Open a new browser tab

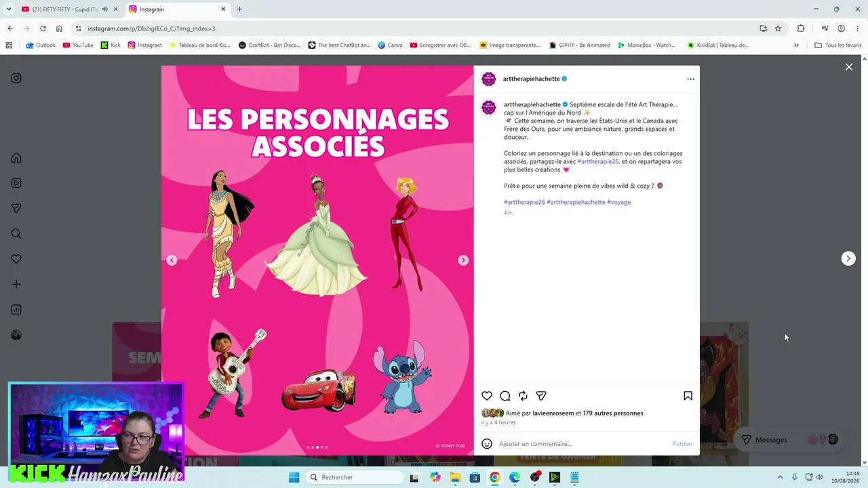(239, 9)
